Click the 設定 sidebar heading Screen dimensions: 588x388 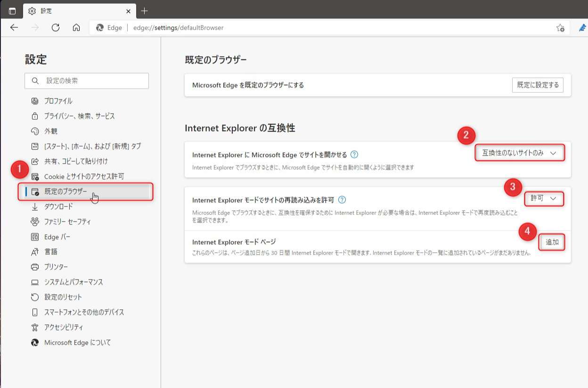pyautogui.click(x=36, y=59)
